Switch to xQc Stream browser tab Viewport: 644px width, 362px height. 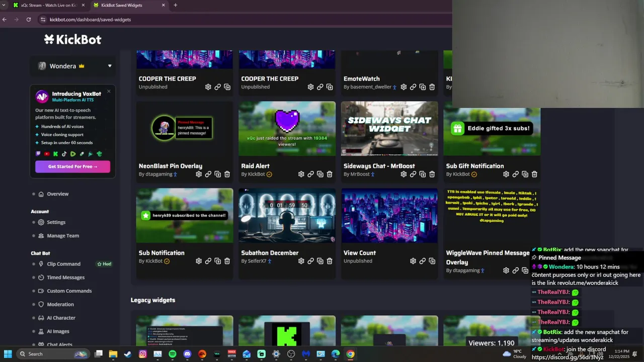48,5
